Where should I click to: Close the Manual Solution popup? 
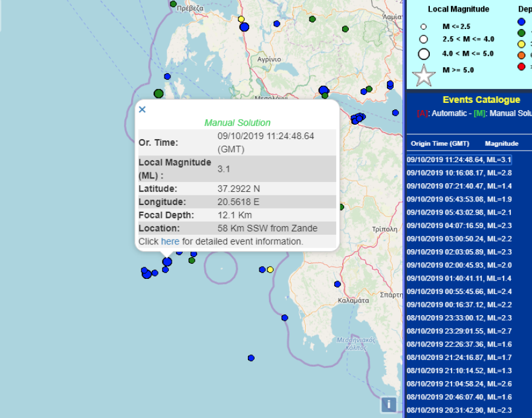[x=142, y=109]
